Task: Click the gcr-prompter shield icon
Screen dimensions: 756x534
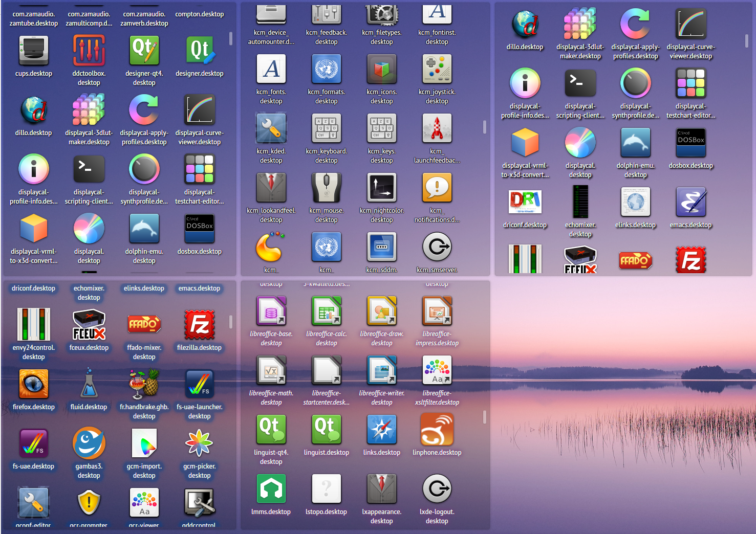Action: (x=89, y=502)
